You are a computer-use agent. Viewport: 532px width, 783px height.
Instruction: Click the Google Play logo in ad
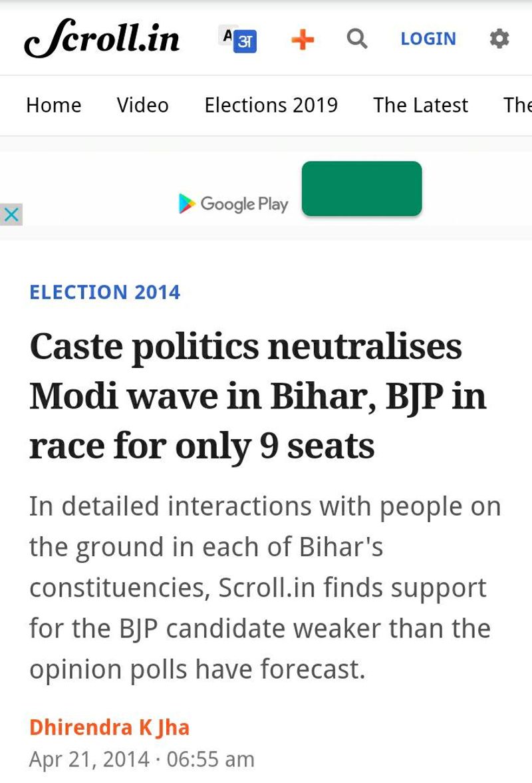click(x=188, y=204)
